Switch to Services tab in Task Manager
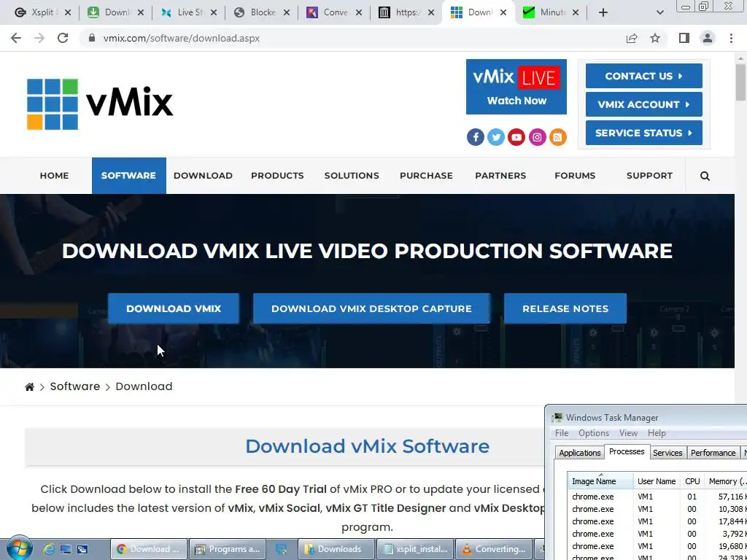The height and width of the screenshot is (560, 747). pyautogui.click(x=667, y=453)
